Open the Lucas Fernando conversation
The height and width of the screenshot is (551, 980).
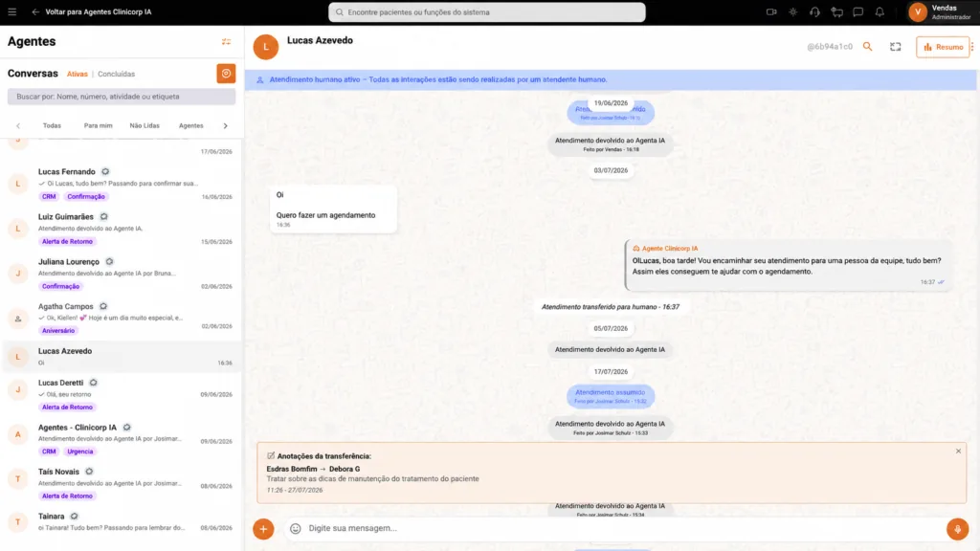122,184
